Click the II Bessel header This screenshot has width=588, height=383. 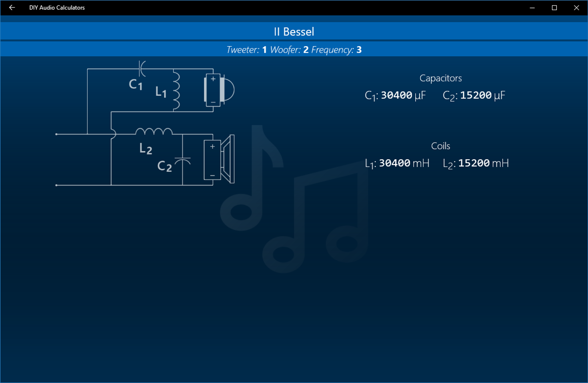click(294, 31)
